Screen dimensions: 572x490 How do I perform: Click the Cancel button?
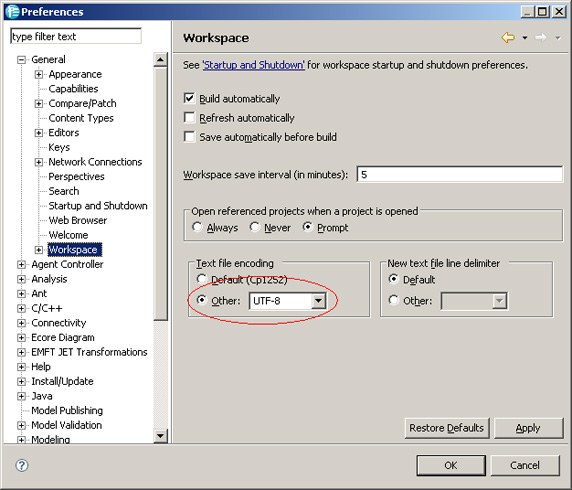(x=525, y=465)
